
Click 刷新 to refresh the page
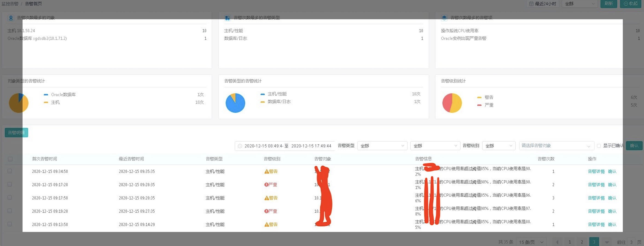[x=609, y=3]
